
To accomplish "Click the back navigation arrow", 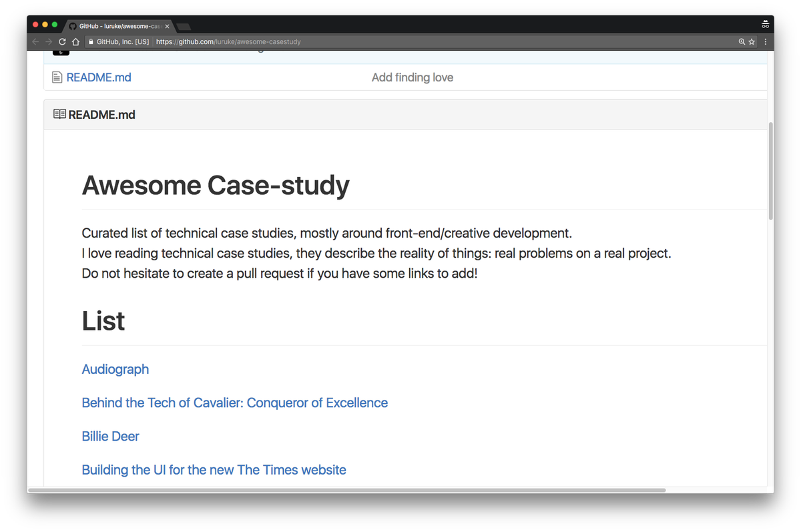I will point(34,41).
